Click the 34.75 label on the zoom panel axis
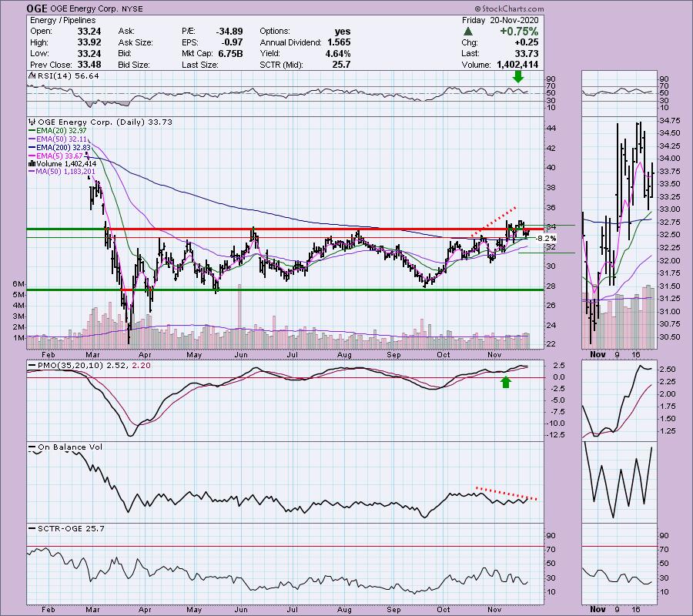The height and width of the screenshot is (616, 693). 669,121
